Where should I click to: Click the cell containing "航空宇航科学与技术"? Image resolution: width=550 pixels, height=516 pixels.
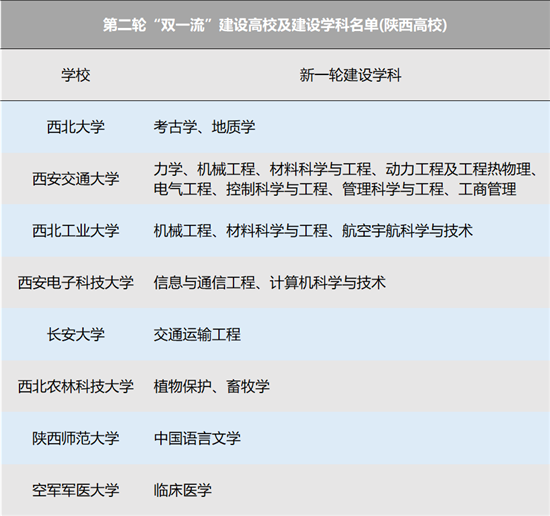(x=313, y=231)
